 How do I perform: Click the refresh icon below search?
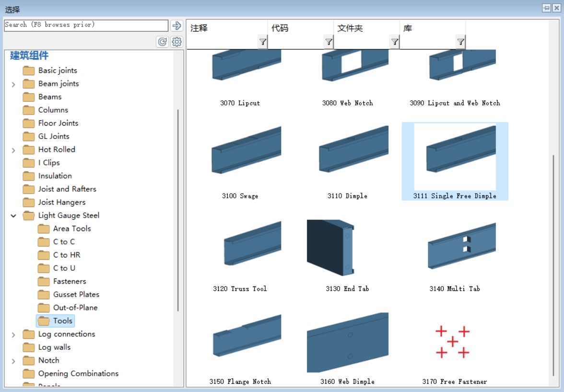tap(162, 42)
